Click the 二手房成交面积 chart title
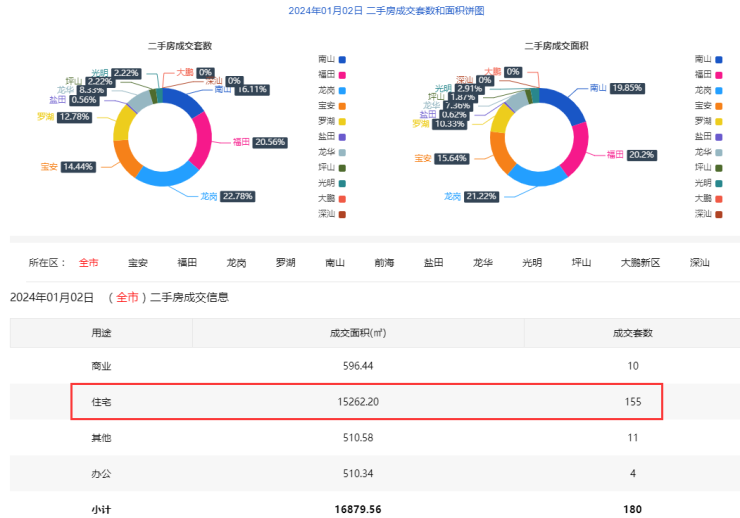This screenshot has height=518, width=740. (x=556, y=46)
